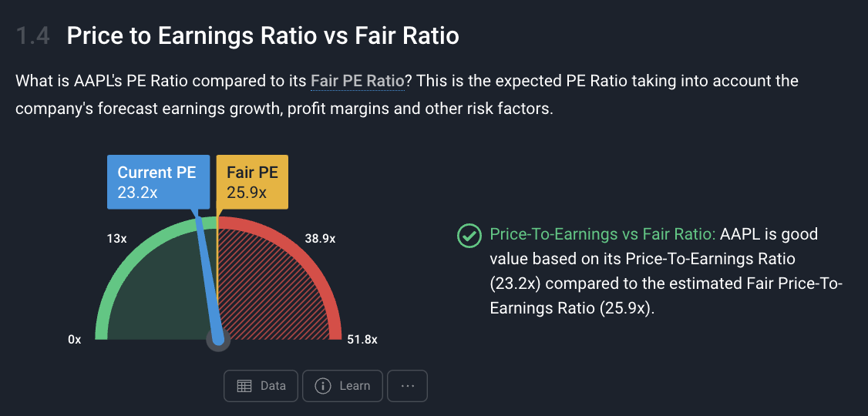This screenshot has height=416, width=868.
Task: Open the Data button below gauge
Action: [261, 386]
